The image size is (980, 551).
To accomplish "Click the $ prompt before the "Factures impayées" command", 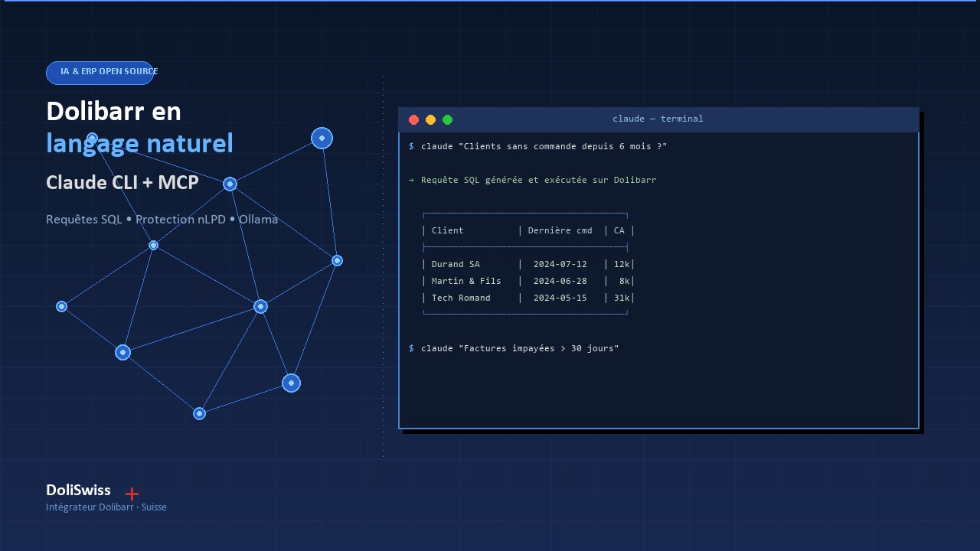I will tap(411, 348).
